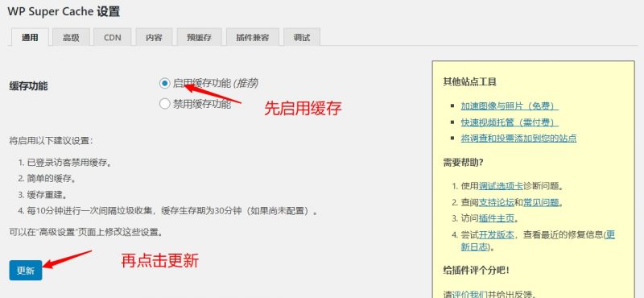
Task: Open the 常见问题 link
Action: tap(540, 202)
